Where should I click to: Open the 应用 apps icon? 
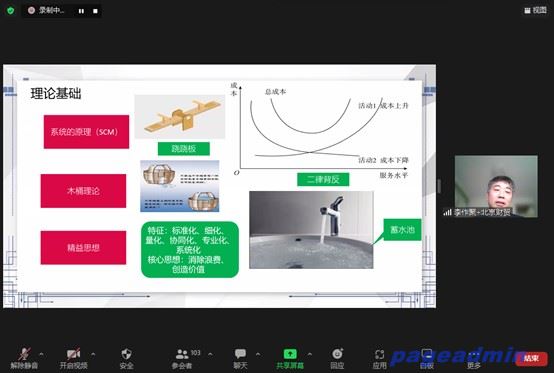coord(379,357)
